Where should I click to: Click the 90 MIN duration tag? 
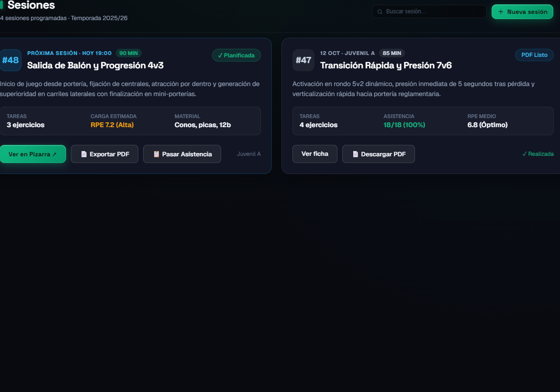click(129, 53)
